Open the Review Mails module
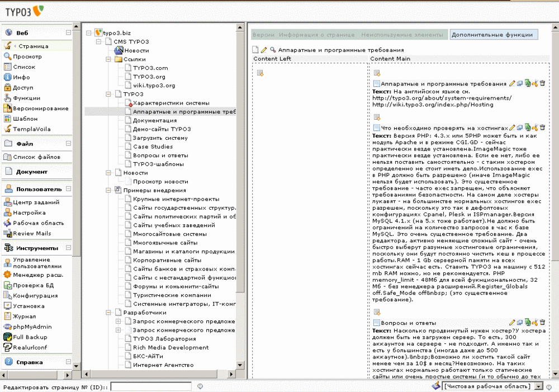This screenshot has width=559, height=392. [x=32, y=233]
